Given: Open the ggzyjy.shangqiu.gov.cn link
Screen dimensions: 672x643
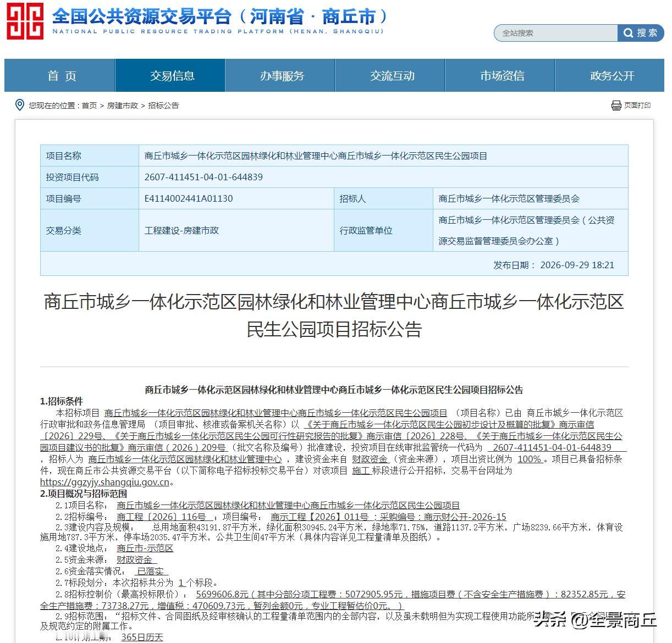Looking at the screenshot, I should point(104,482).
